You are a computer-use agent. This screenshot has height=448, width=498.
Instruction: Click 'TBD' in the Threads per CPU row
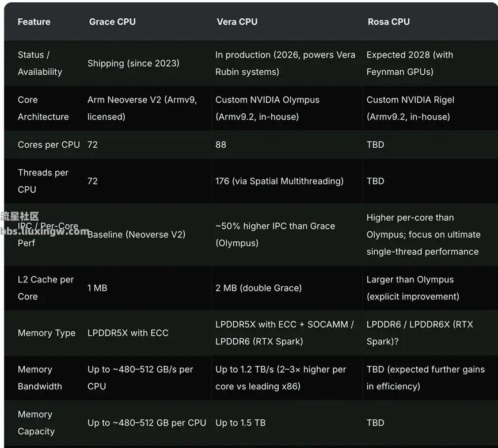(x=375, y=181)
